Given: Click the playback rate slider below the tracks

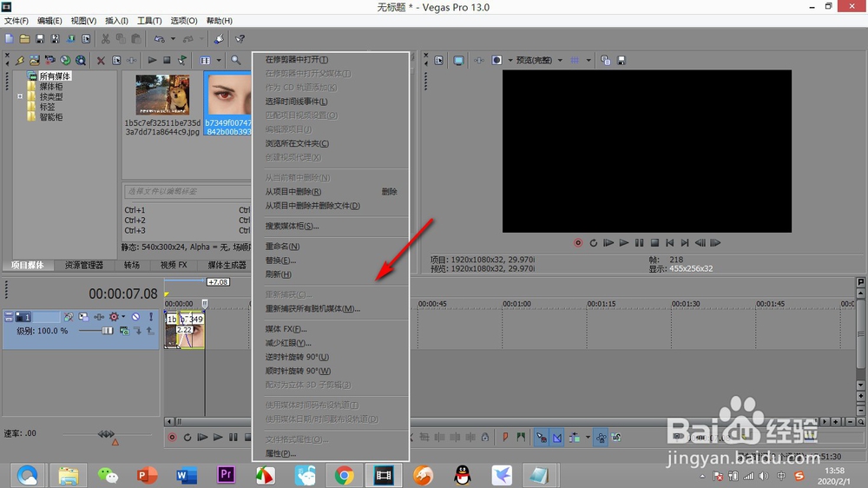Looking at the screenshot, I should tap(106, 434).
